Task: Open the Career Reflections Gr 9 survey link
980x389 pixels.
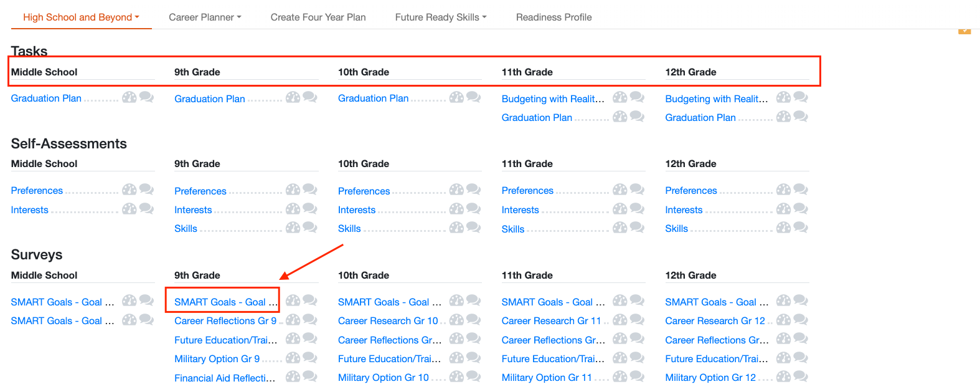Action: point(225,321)
